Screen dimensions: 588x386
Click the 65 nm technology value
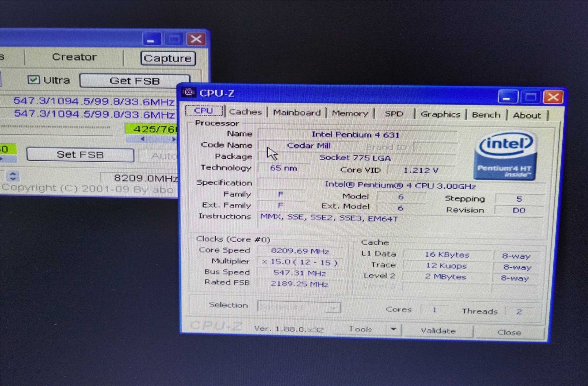click(x=283, y=168)
